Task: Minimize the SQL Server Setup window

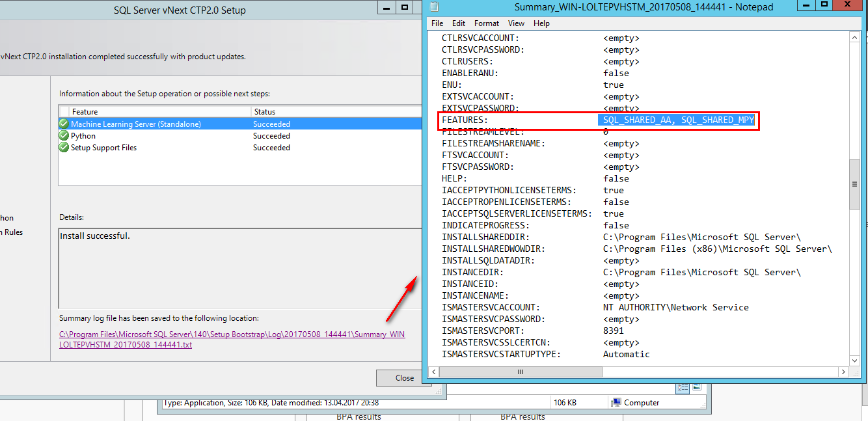Action: click(387, 7)
